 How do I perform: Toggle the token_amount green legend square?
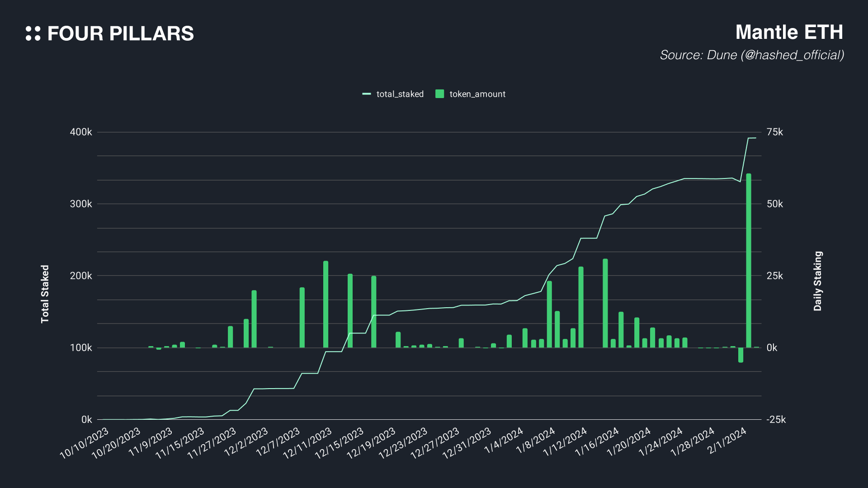439,94
